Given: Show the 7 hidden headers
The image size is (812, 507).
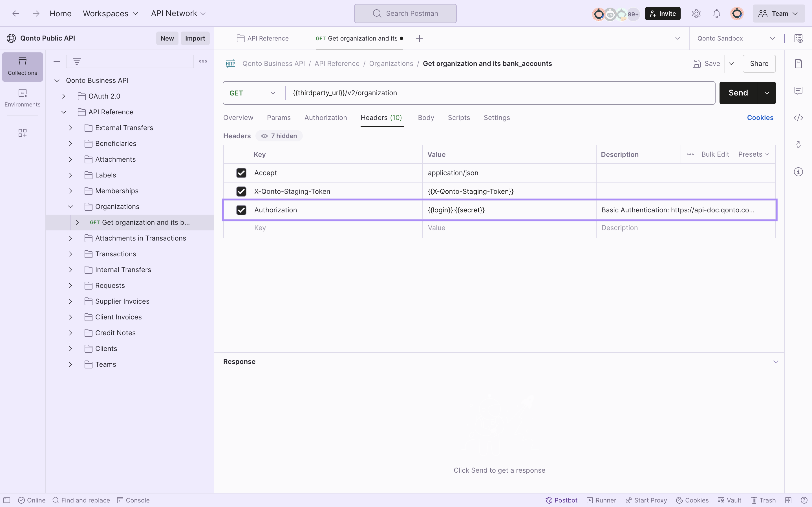Looking at the screenshot, I should tap(279, 136).
